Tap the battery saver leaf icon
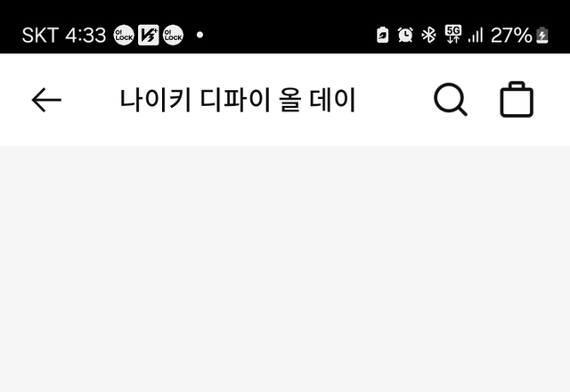 (382, 36)
